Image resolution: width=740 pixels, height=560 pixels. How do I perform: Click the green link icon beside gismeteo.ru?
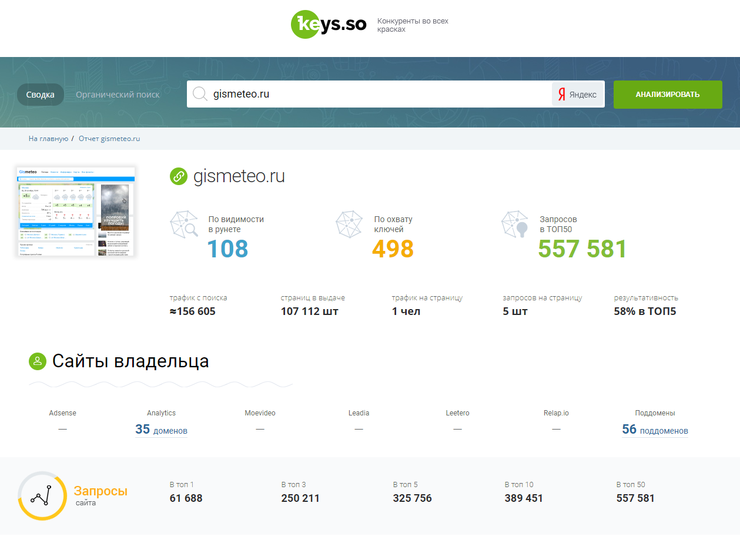pos(178,176)
